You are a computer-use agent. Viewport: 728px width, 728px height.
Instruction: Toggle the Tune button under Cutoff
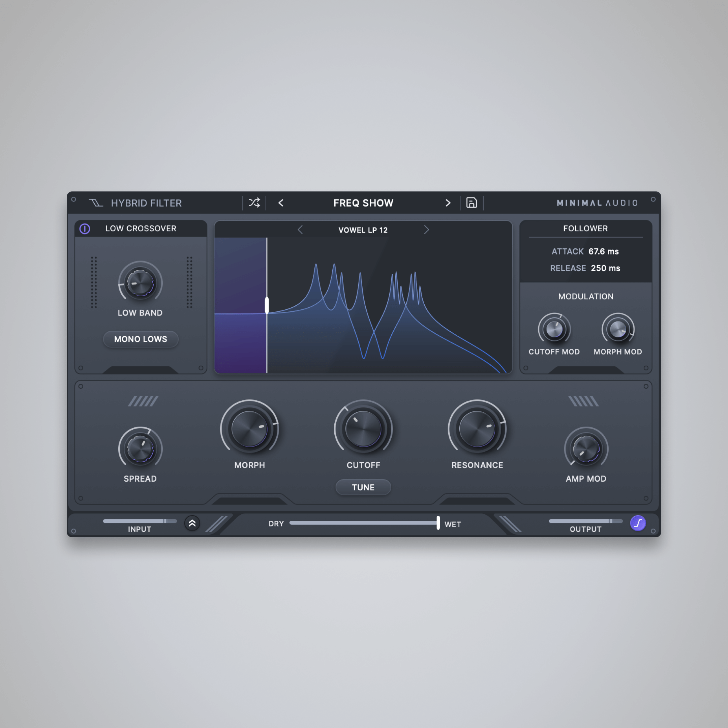pyautogui.click(x=363, y=487)
